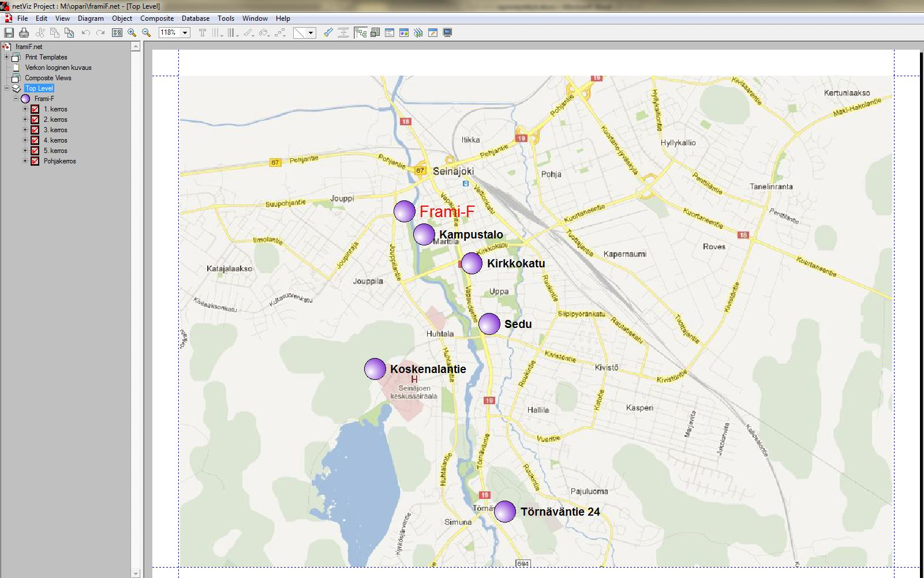Open the Help menu

point(283,18)
